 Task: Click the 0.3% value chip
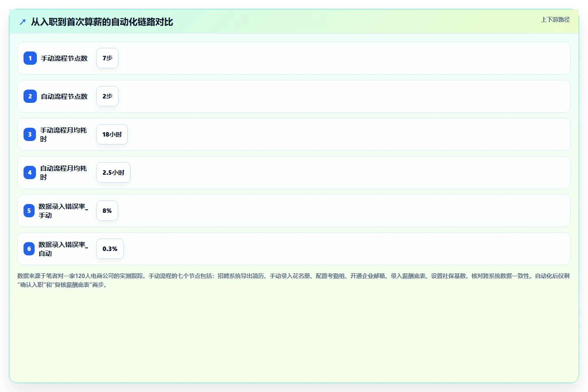point(110,249)
